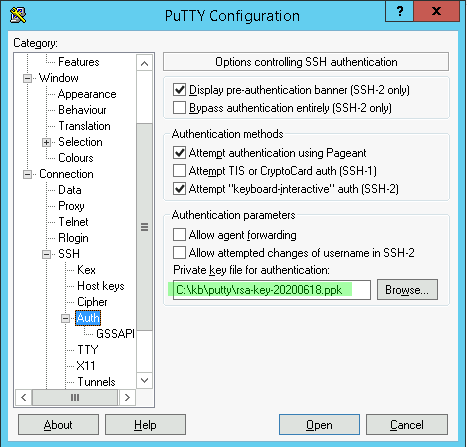Collapse the Auth tree node
This screenshot has height=447, width=467.
[x=65, y=319]
